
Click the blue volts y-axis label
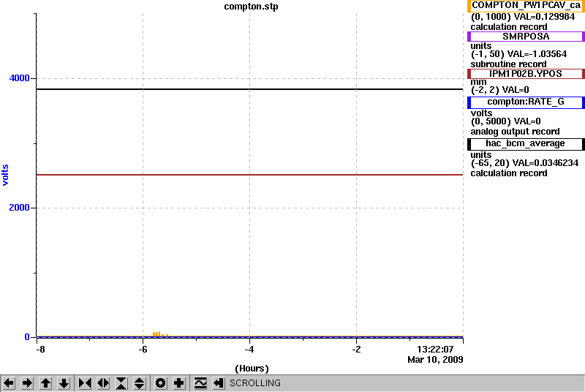pos(5,175)
